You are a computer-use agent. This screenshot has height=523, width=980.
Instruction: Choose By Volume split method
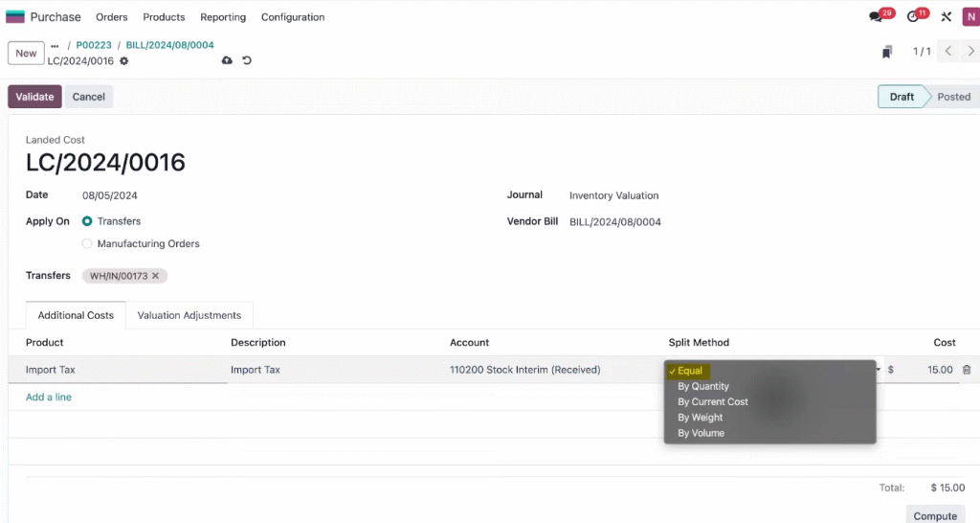point(701,433)
